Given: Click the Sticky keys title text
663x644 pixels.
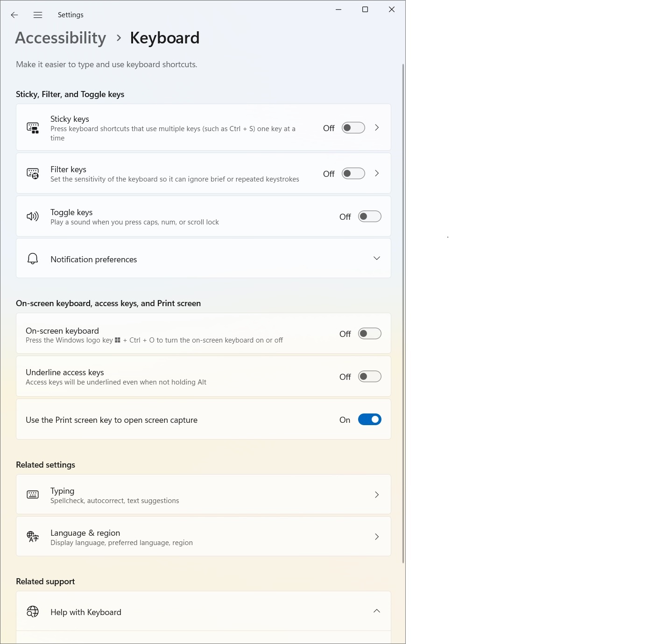Looking at the screenshot, I should pos(70,119).
